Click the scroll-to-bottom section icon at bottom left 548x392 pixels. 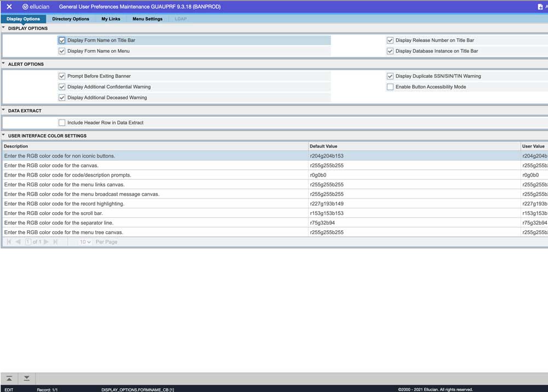(26, 378)
